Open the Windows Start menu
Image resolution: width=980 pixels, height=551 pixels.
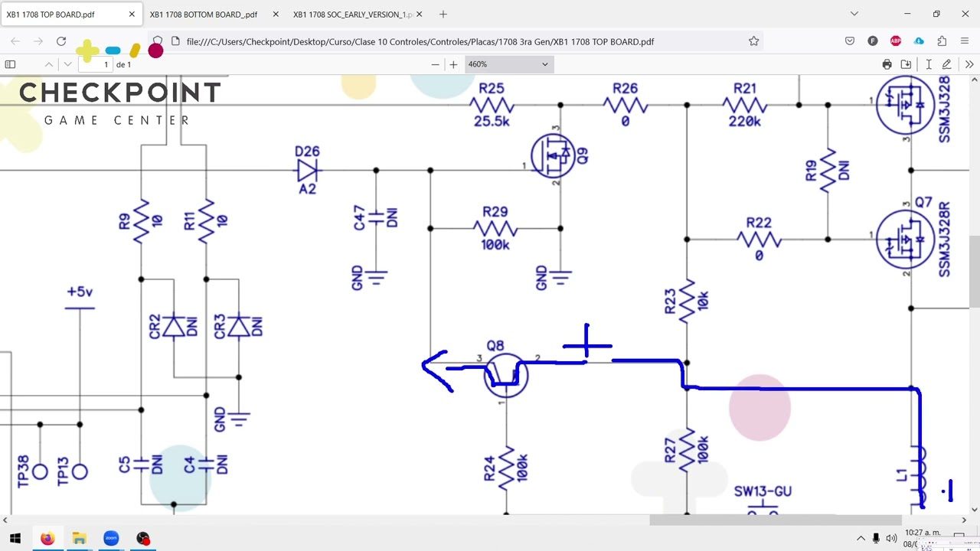(x=15, y=539)
